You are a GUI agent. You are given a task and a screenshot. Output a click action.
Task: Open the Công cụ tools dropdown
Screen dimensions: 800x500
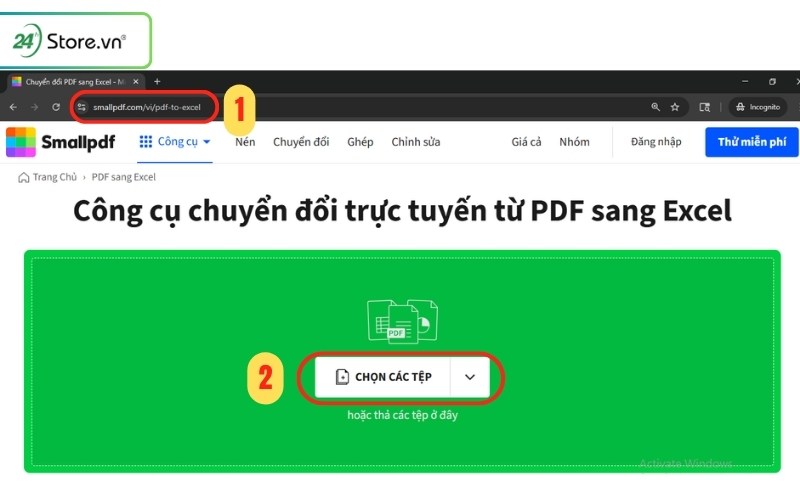(x=175, y=142)
